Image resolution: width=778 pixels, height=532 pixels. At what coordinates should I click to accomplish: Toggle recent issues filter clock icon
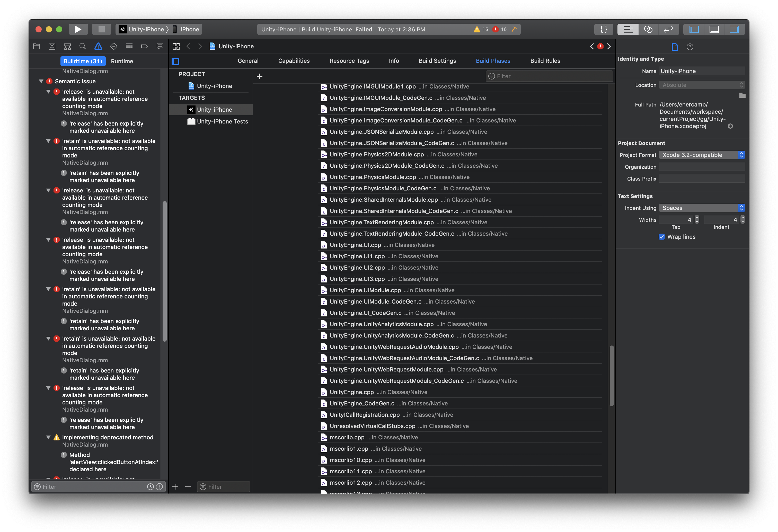[x=150, y=487]
